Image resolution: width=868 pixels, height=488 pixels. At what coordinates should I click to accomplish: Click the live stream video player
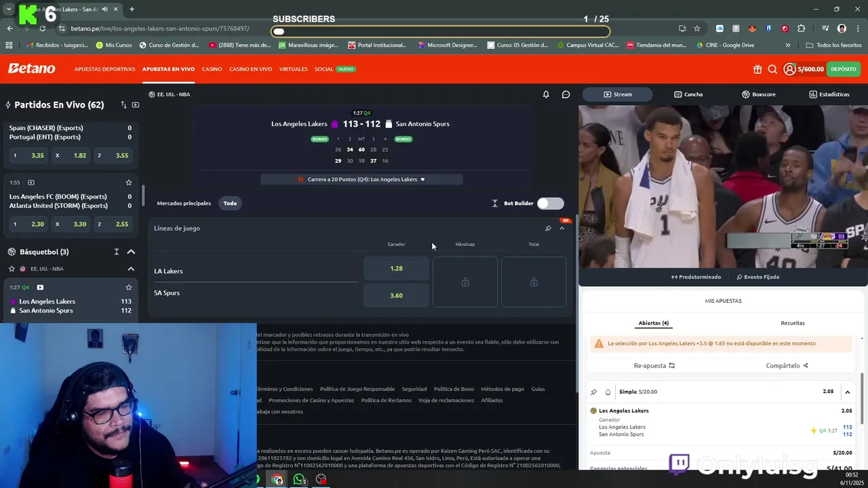pos(723,186)
